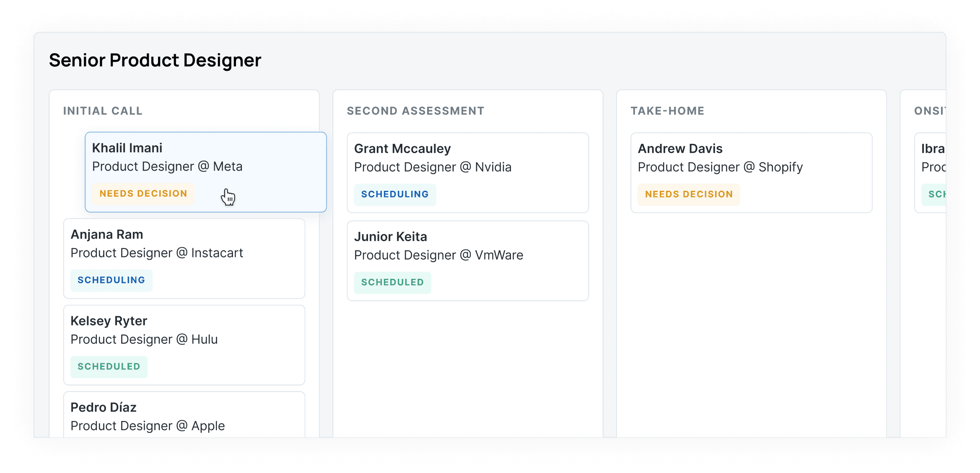Click Andrew Davis's Needs Decision badge
The height and width of the screenshot is (473, 980).
click(689, 195)
